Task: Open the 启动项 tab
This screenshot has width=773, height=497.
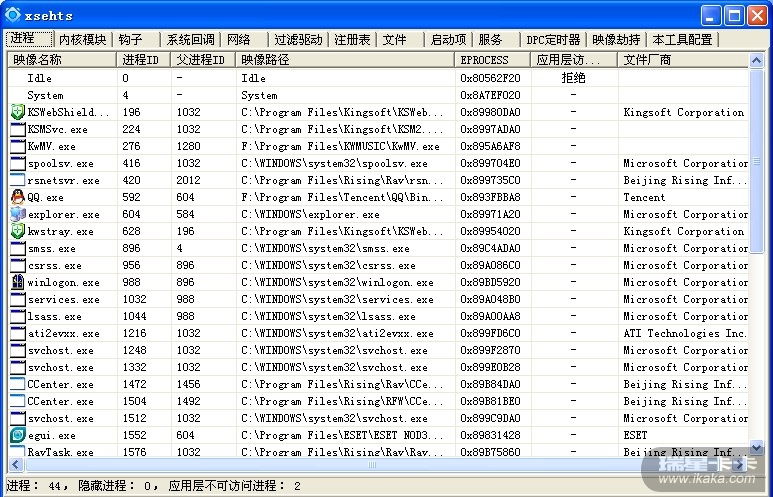Action: [448, 40]
